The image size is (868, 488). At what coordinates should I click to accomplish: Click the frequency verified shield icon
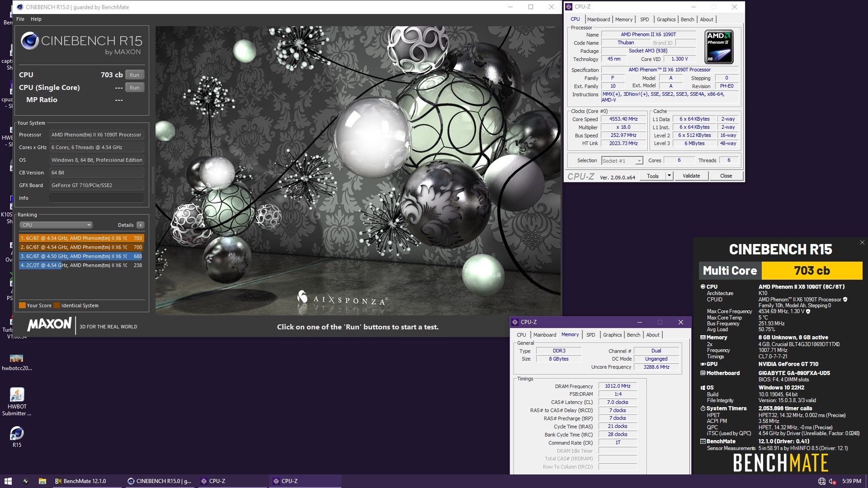coord(808,311)
